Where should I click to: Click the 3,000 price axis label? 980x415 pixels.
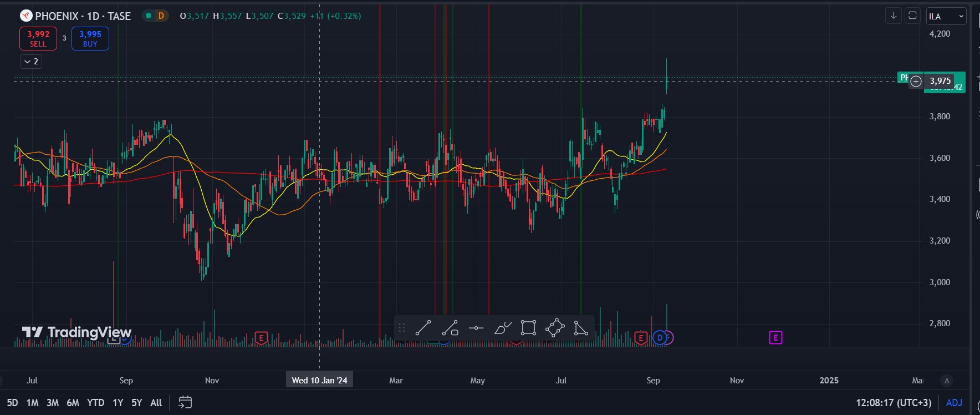tap(940, 282)
